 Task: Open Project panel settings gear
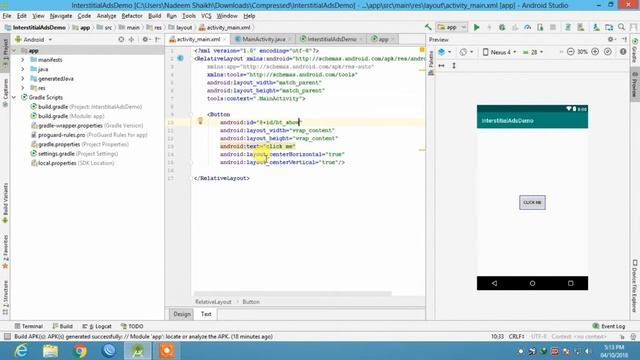click(x=146, y=40)
